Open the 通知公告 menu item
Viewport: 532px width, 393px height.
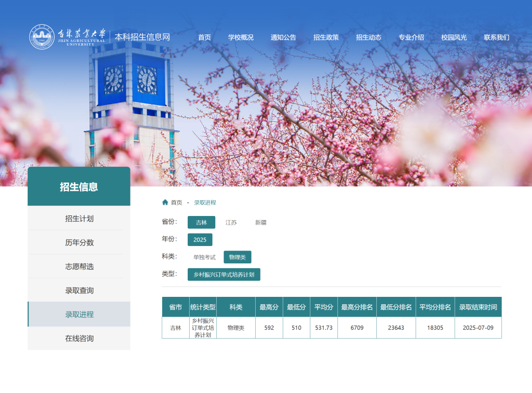(283, 37)
